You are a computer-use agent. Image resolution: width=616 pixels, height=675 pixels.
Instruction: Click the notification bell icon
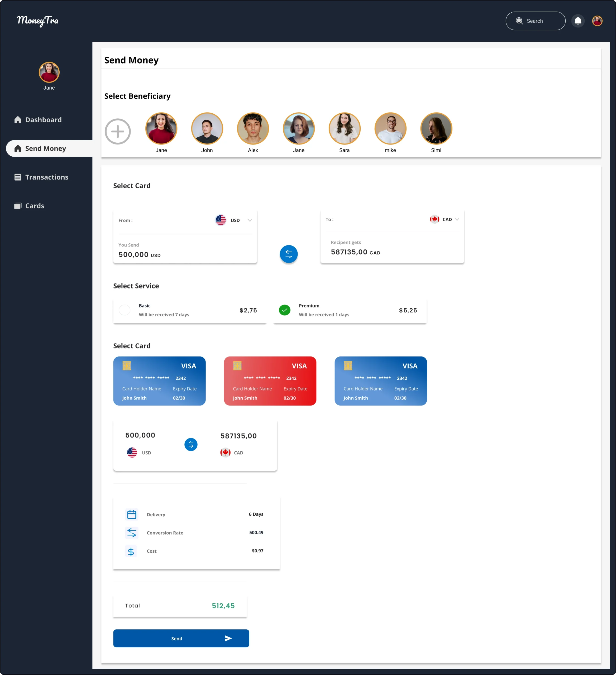point(578,21)
